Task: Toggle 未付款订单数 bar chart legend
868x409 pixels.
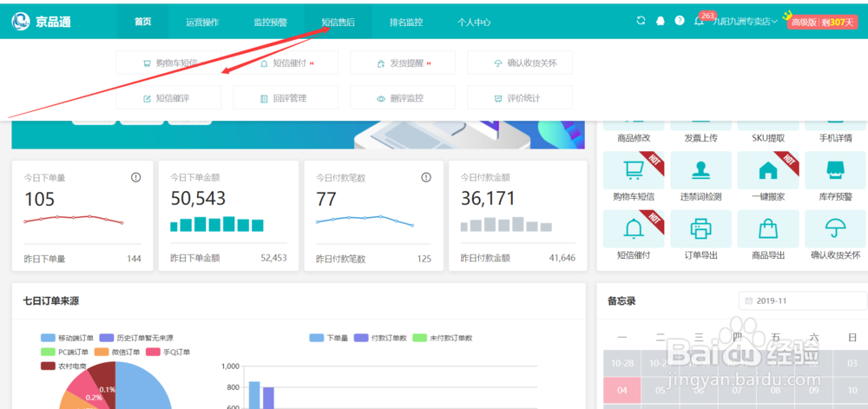Action: click(x=443, y=338)
